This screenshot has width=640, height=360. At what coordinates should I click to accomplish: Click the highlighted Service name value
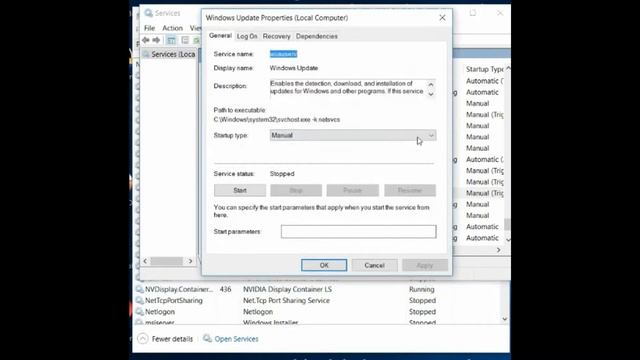(x=283, y=54)
